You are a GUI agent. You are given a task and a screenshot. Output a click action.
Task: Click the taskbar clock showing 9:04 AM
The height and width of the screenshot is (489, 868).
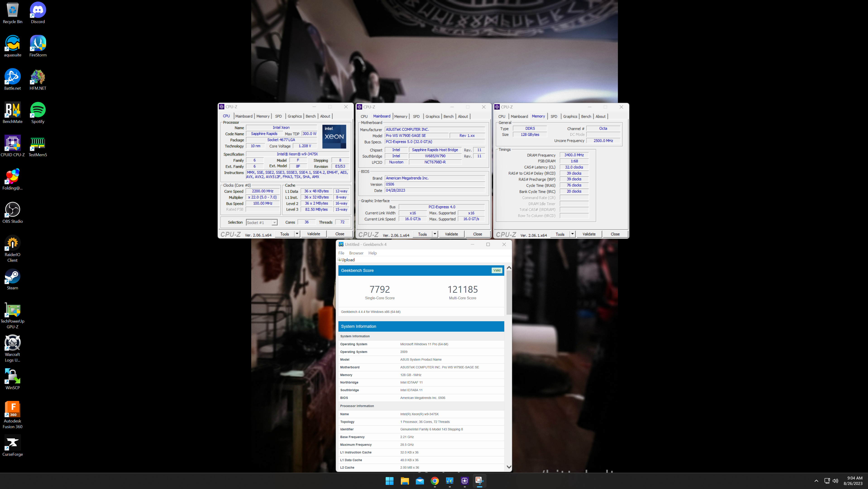coord(853,481)
